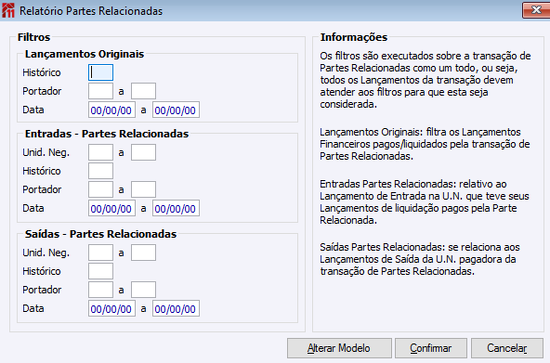Click paragraph starting 'Saídas Partes Relacionadas: se relaciona'

pyautogui.click(x=420, y=259)
